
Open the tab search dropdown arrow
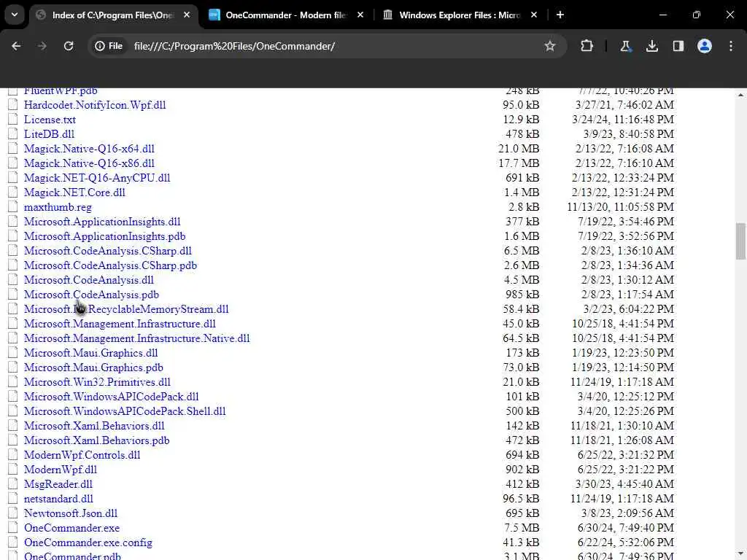(15, 15)
